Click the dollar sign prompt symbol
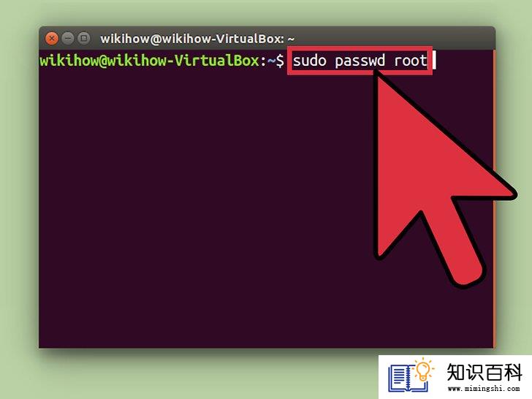Image resolution: width=532 pixels, height=399 pixels. pyautogui.click(x=280, y=61)
